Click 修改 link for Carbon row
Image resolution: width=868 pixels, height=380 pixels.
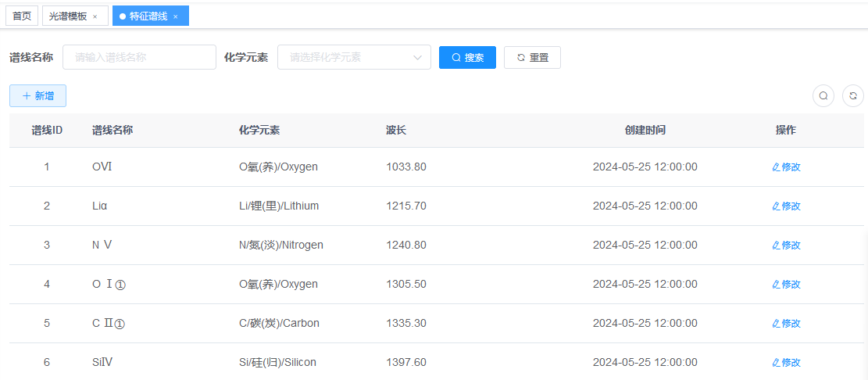tap(786, 323)
